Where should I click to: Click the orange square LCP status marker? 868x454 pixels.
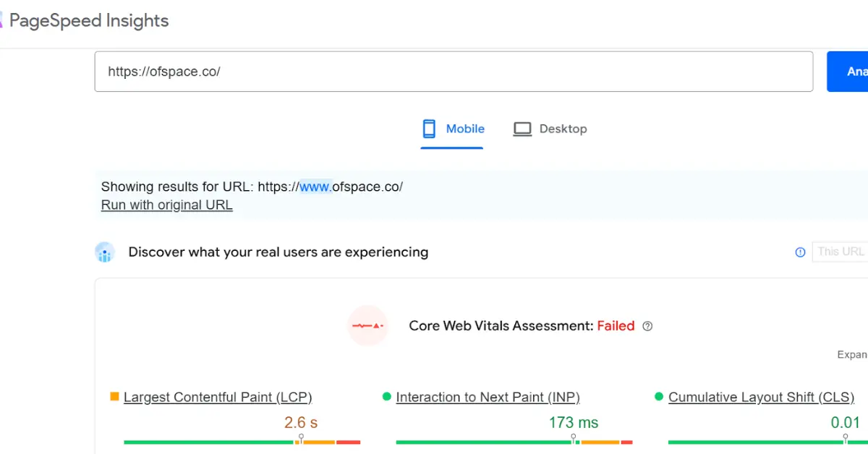[114, 396]
